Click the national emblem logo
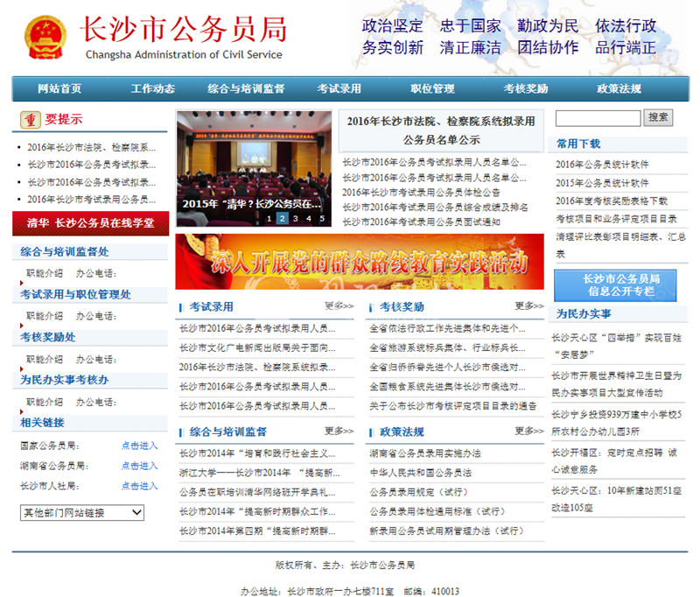This screenshot has height=597, width=700. click(45, 38)
